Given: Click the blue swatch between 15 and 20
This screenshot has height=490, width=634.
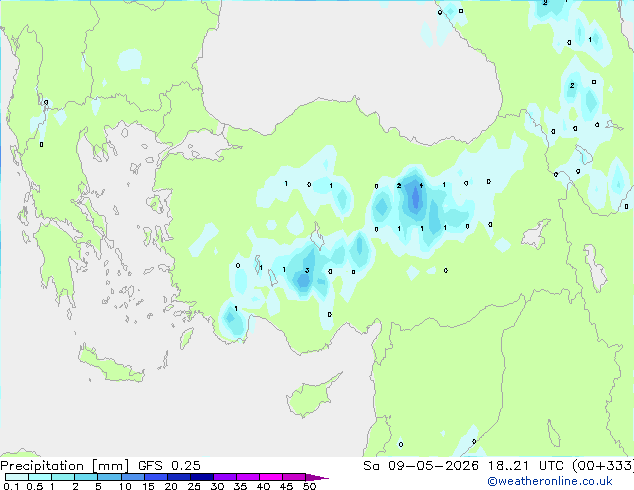Looking at the screenshot, I should (x=155, y=477).
